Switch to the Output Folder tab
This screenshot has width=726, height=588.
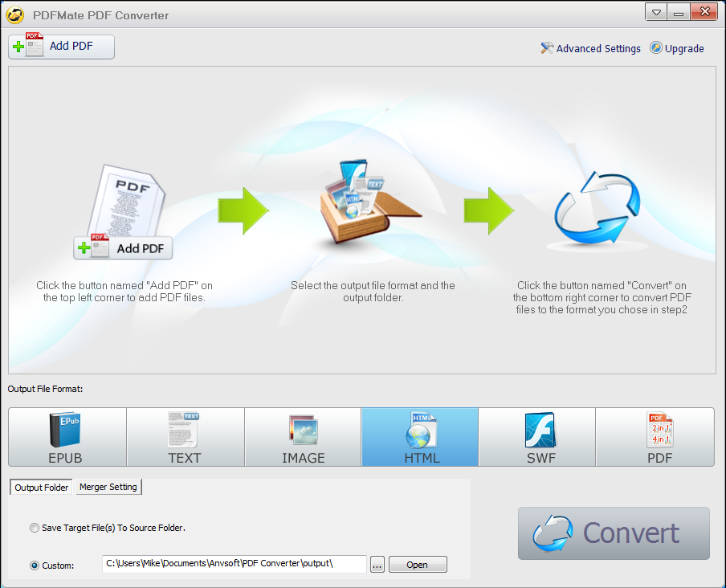(40, 487)
